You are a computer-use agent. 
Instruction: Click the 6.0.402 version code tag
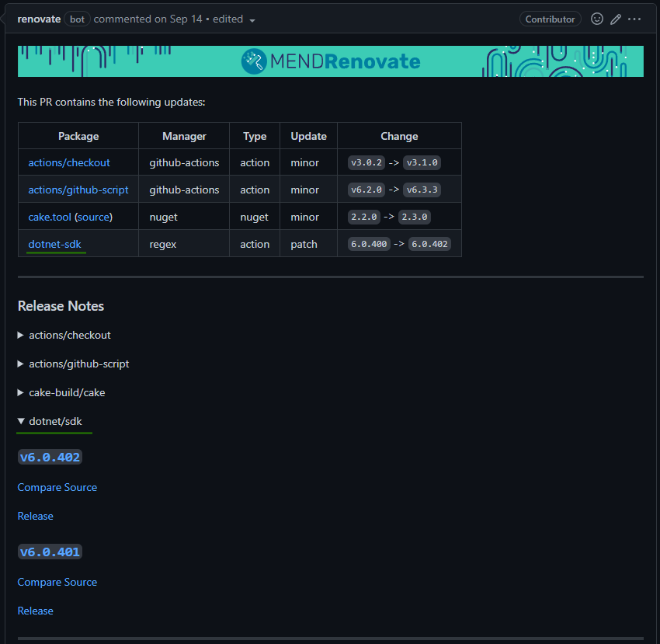click(429, 244)
